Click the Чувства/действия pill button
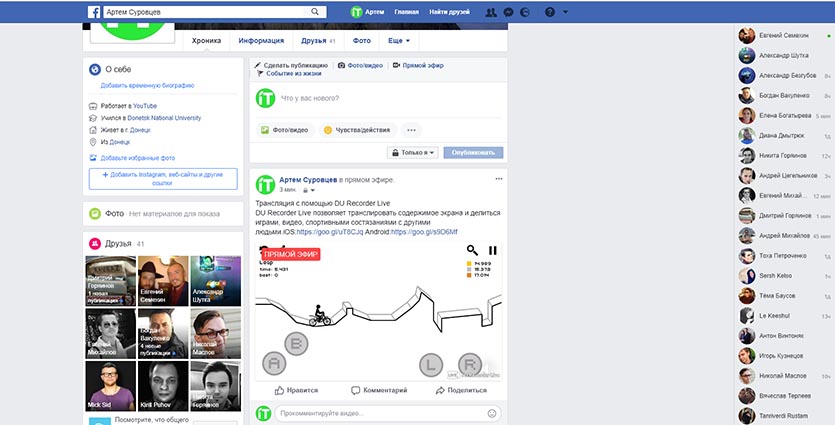The image size is (835, 425). (357, 130)
